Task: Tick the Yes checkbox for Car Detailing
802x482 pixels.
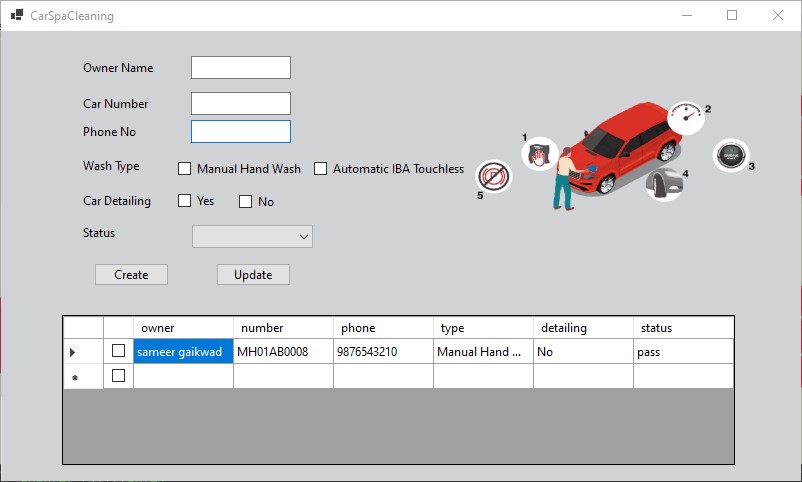Action: pyautogui.click(x=184, y=201)
